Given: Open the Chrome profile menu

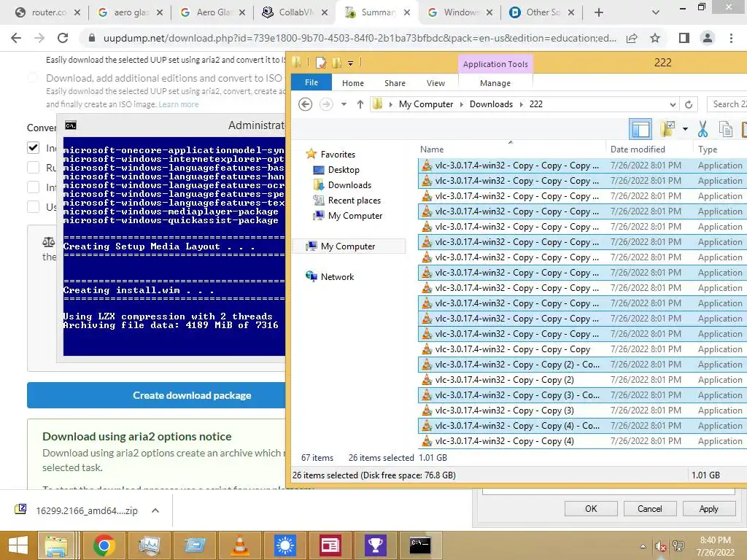Looking at the screenshot, I should coord(708,38).
